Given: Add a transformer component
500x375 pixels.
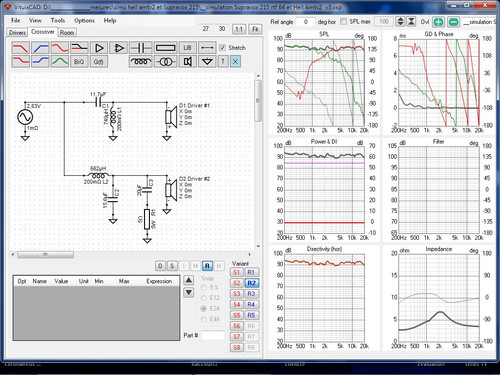Looking at the screenshot, I should (x=166, y=62).
